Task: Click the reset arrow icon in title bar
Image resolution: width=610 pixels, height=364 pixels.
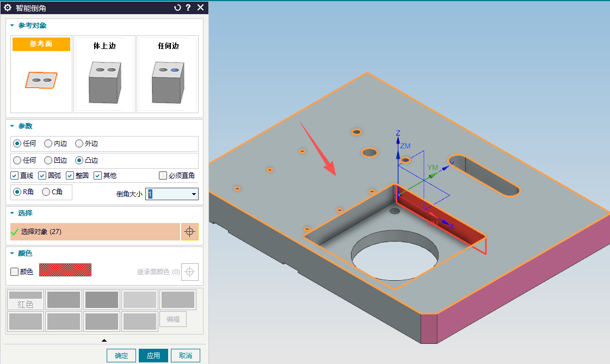Action: [x=177, y=8]
